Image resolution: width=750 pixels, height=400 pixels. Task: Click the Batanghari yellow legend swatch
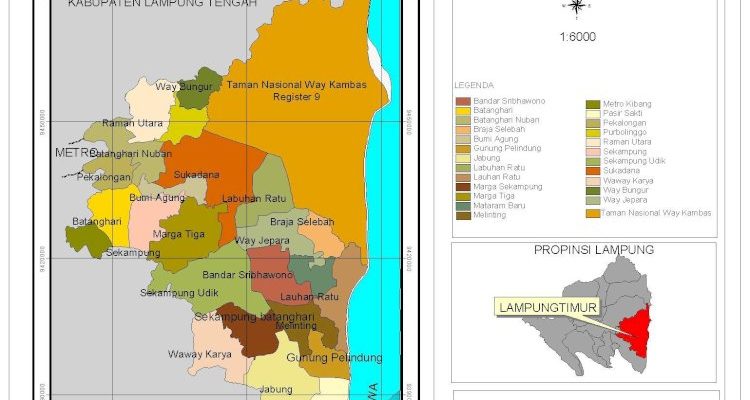pos(462,111)
